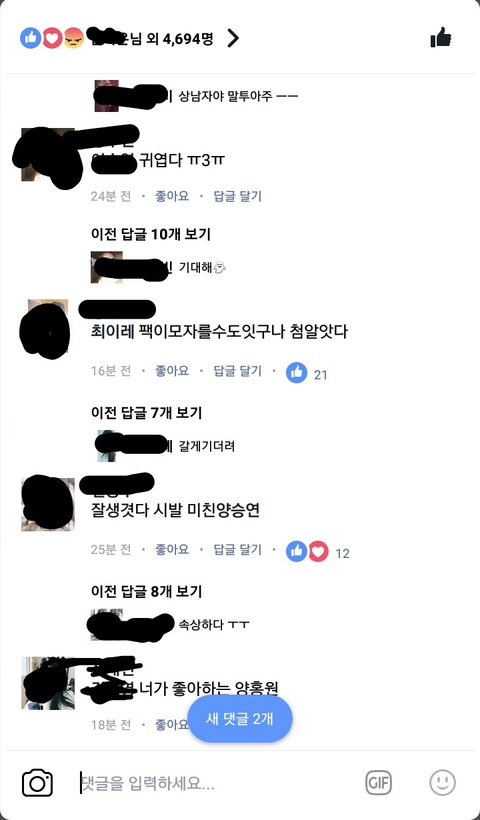Click '좋아요' on the 24분 전 comment
Image resolution: width=480 pixels, height=820 pixels.
click(172, 196)
